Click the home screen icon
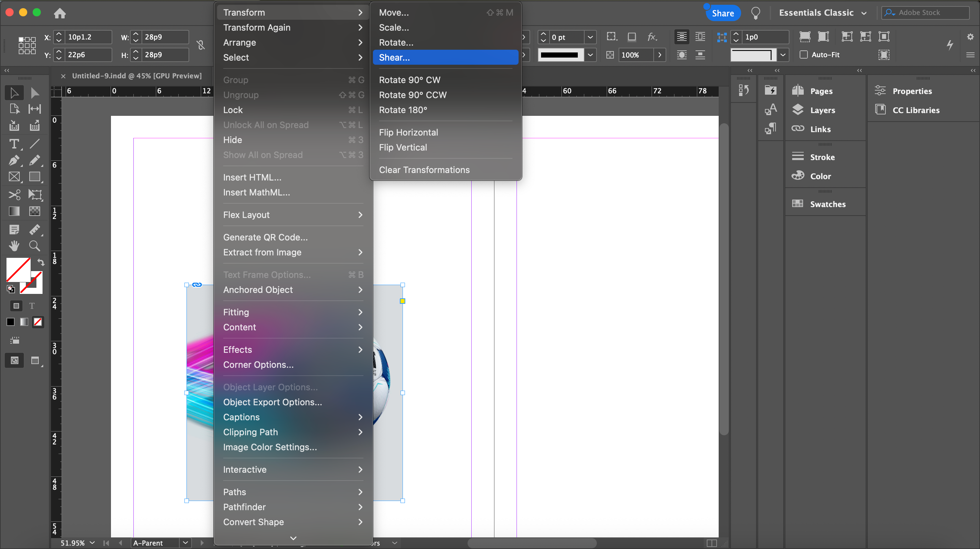The image size is (980, 549). [x=60, y=13]
